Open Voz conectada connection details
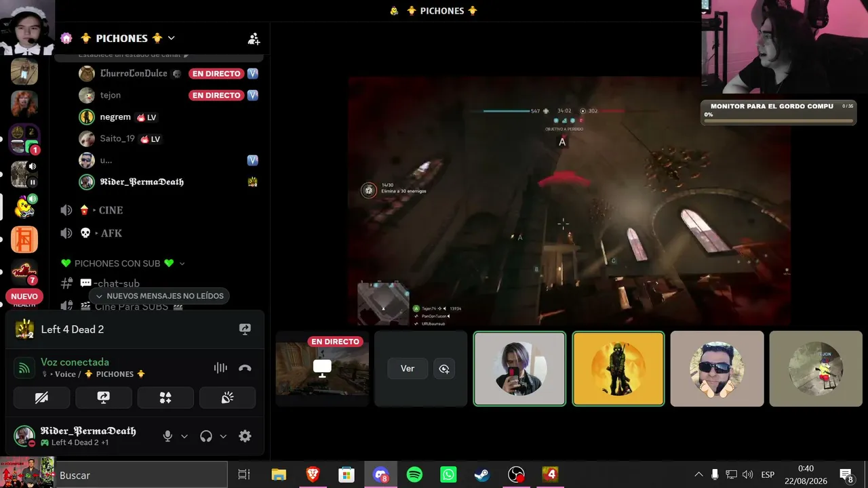The width and height of the screenshot is (868, 488). coord(75,362)
